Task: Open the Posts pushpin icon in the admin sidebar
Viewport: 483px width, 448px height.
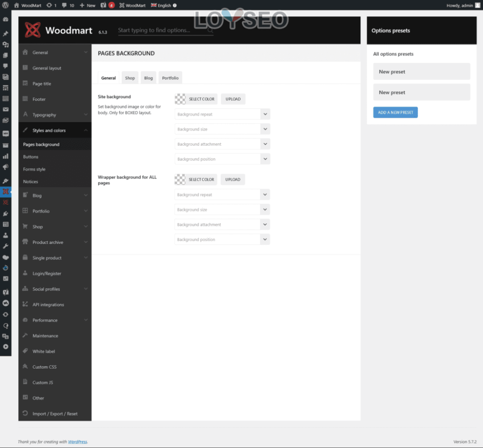Action: coord(5,33)
